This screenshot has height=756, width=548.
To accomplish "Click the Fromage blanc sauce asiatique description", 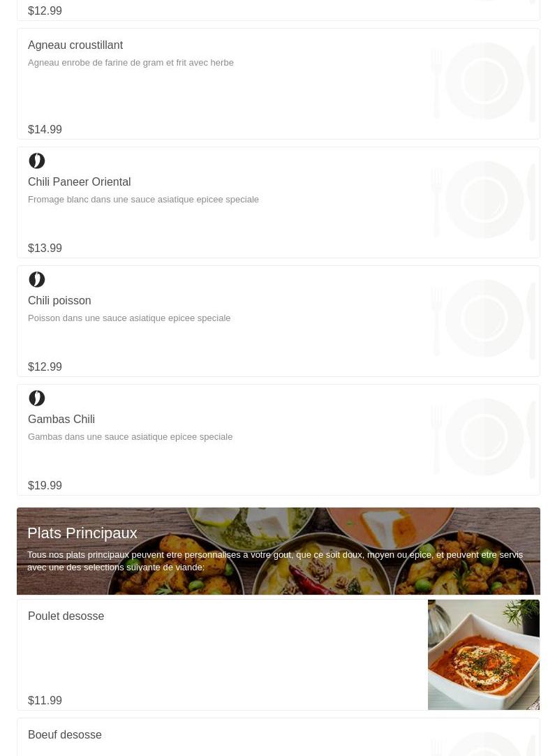I will pyautogui.click(x=143, y=199).
